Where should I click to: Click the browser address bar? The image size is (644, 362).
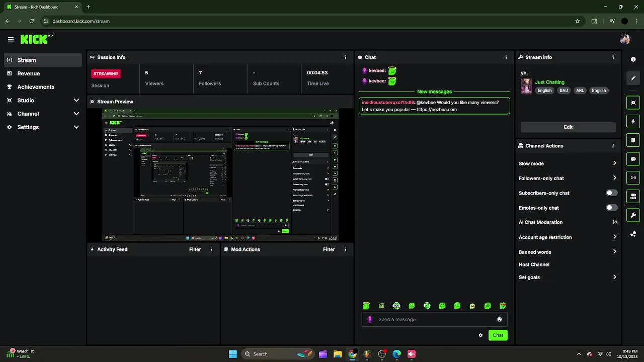(x=307, y=21)
